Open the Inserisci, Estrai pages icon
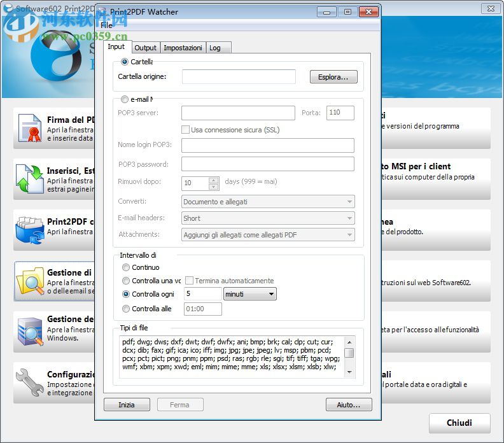The height and width of the screenshot is (443, 504). click(30, 179)
